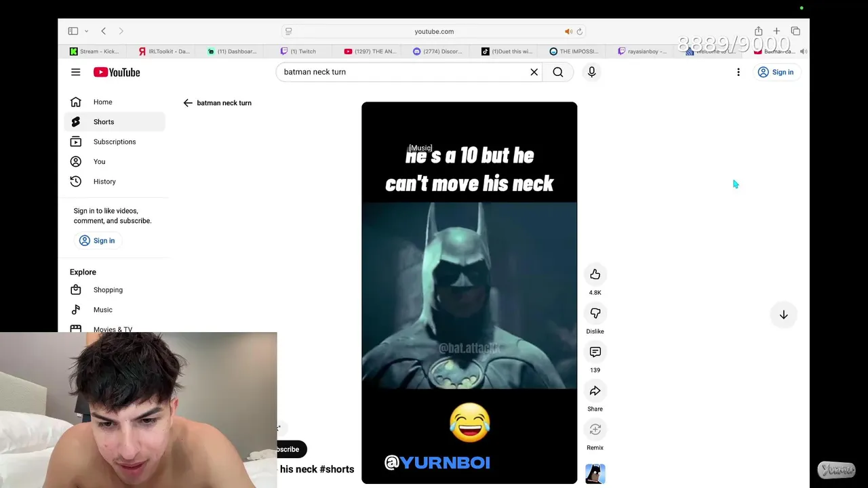Click the #shorts hashtag link
The height and width of the screenshot is (488, 868).
coord(337,469)
